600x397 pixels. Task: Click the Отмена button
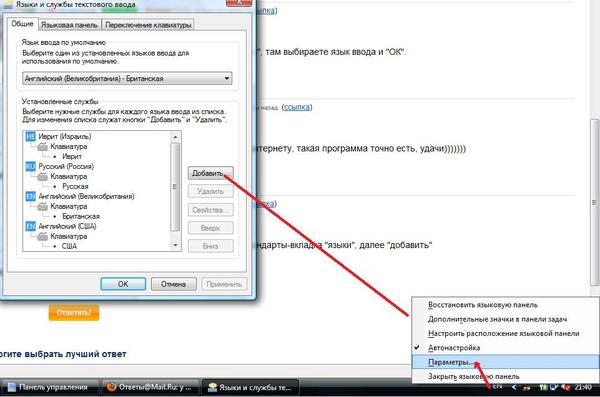(x=173, y=284)
